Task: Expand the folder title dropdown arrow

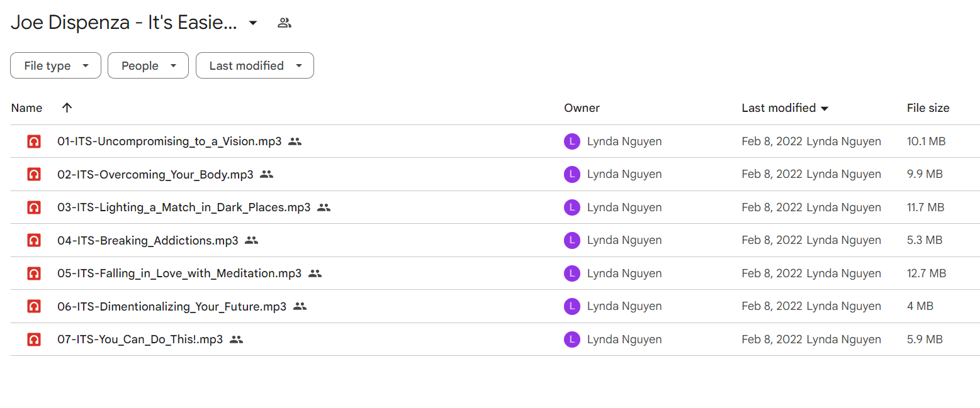Action: pyautogui.click(x=253, y=23)
